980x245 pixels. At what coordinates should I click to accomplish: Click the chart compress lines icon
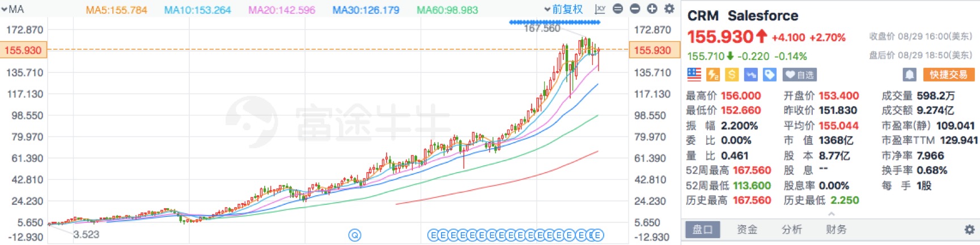tap(618, 9)
